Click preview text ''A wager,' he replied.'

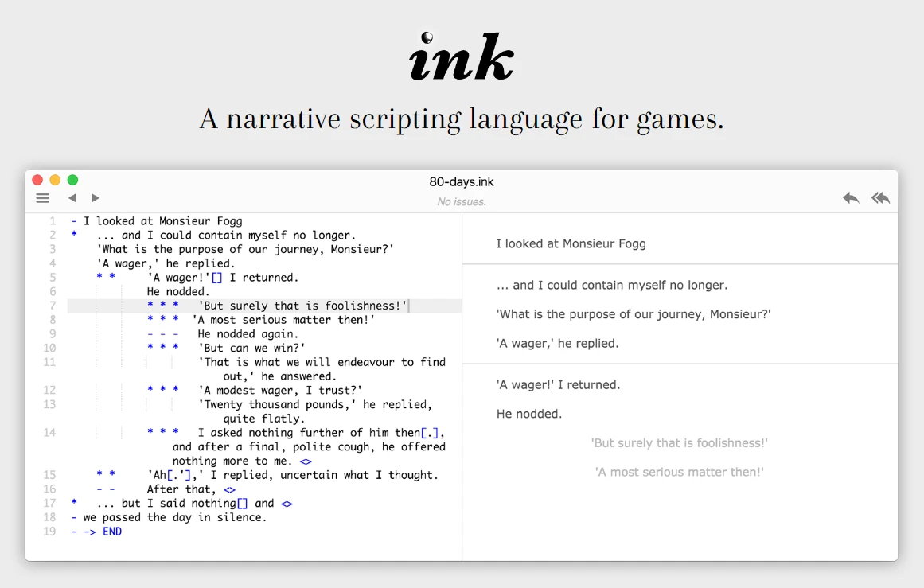tap(557, 344)
